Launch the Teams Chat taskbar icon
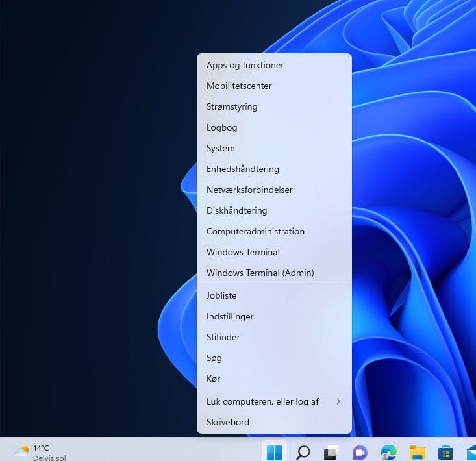476x461 pixels. point(360,453)
